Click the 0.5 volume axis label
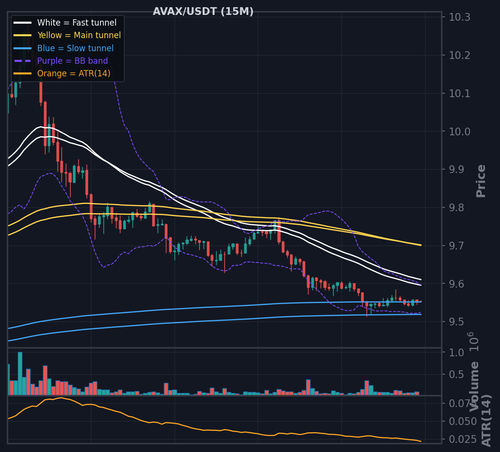The height and width of the screenshot is (452, 500). pos(457,374)
